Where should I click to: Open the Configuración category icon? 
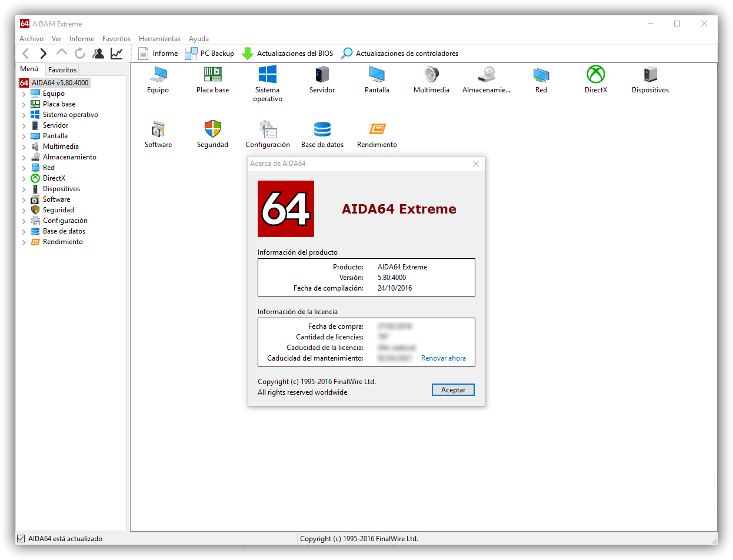268,129
